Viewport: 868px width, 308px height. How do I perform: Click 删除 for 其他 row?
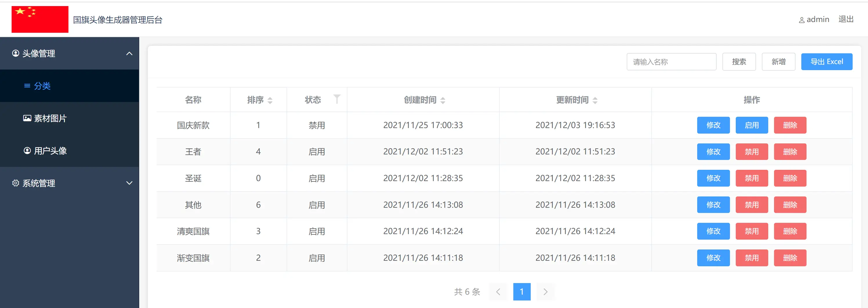[790, 205]
